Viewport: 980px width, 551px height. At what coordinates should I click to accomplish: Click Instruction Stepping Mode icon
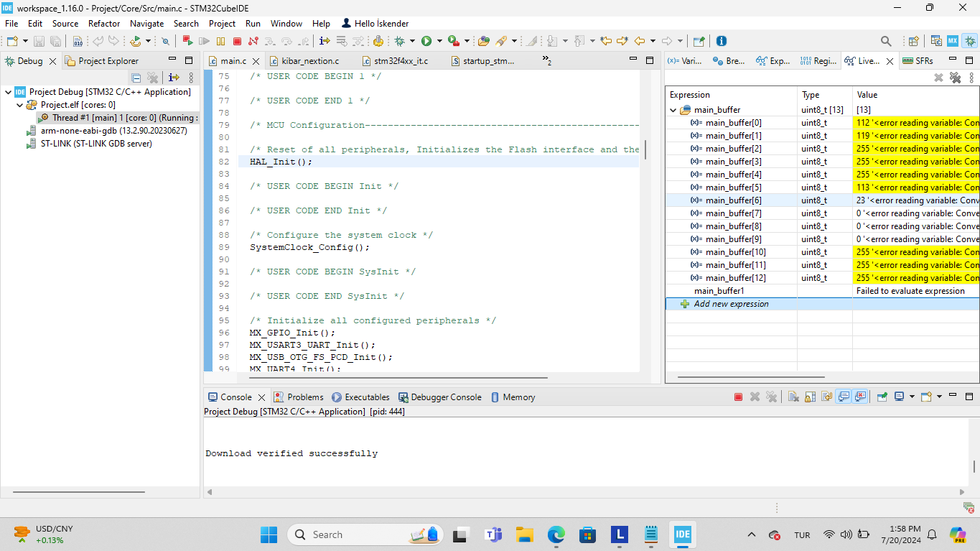(x=325, y=42)
